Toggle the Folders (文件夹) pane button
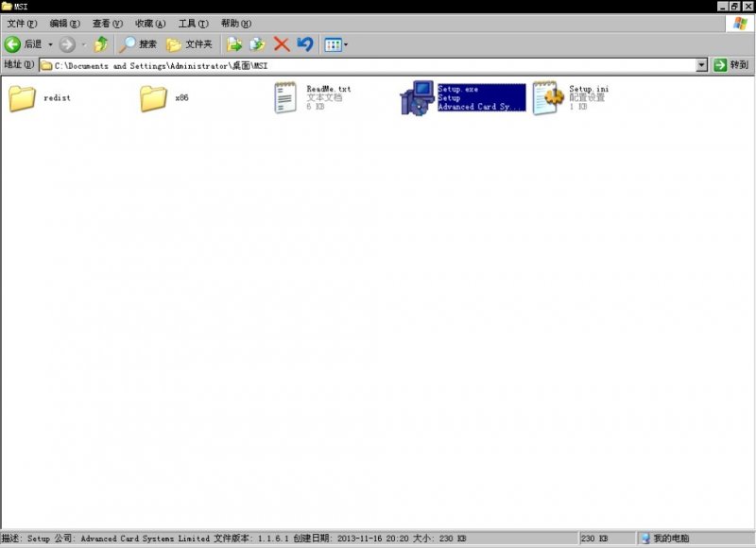 (189, 44)
